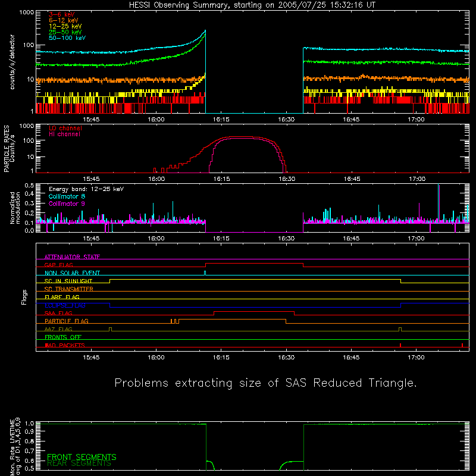The image size is (476, 476).
Task: Click the NON SOLAR EVENT flag label
Action: 72,273
